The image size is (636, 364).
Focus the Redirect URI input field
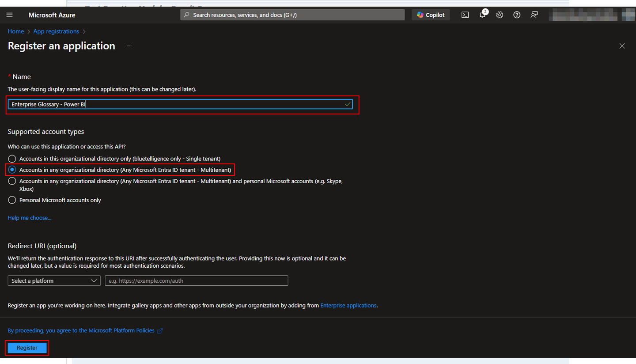click(196, 281)
